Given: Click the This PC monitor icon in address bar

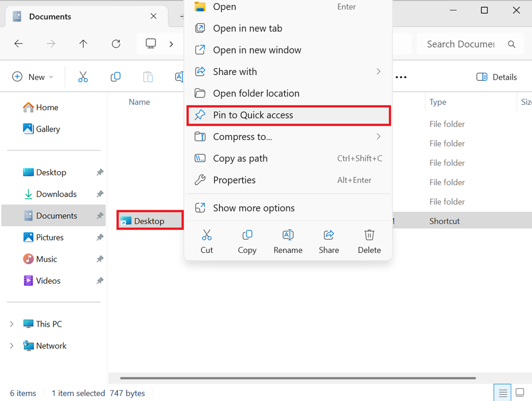Looking at the screenshot, I should click(151, 44).
